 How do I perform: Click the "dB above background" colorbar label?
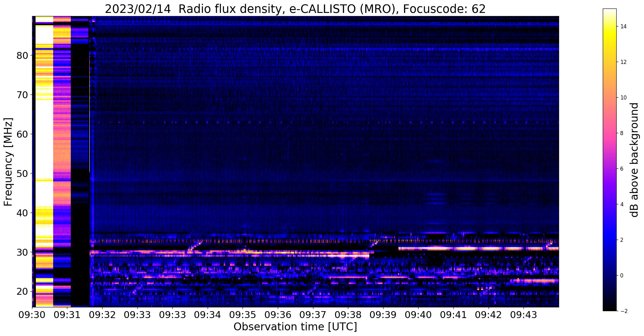[x=635, y=160]
